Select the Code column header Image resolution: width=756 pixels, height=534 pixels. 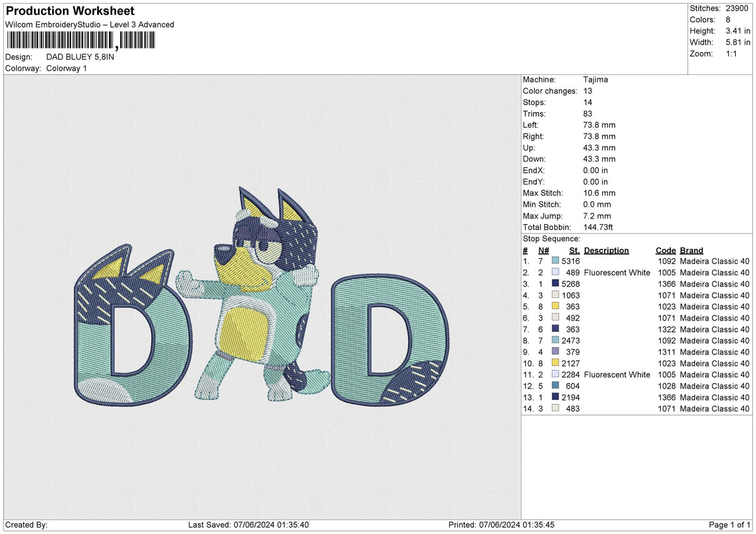coord(665,251)
